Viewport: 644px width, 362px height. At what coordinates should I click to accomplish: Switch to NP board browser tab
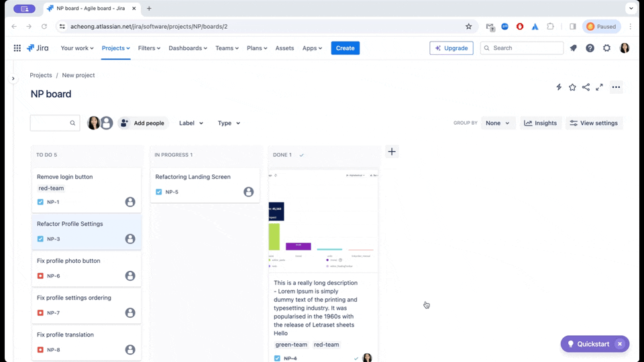91,8
